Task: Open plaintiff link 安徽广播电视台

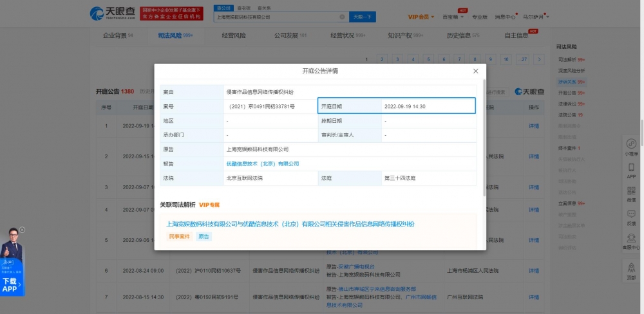Action: pyautogui.click(x=357, y=267)
